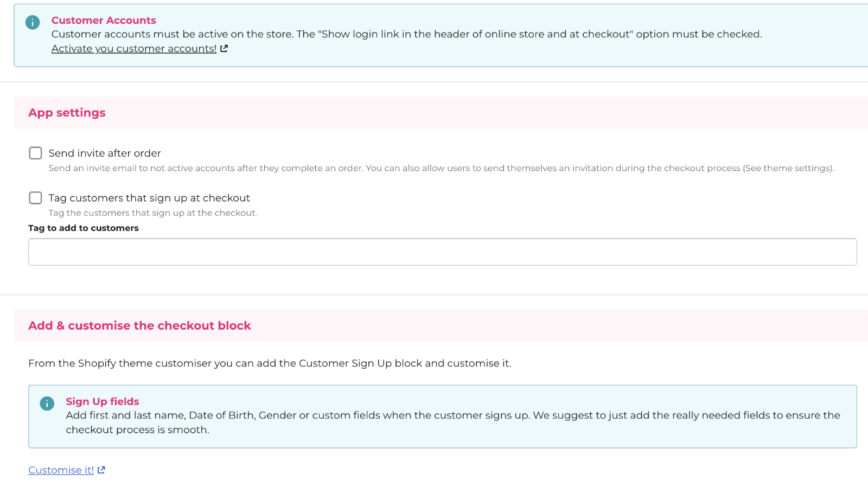Click the "From the Shopify theme customiser" paragraph

270,363
